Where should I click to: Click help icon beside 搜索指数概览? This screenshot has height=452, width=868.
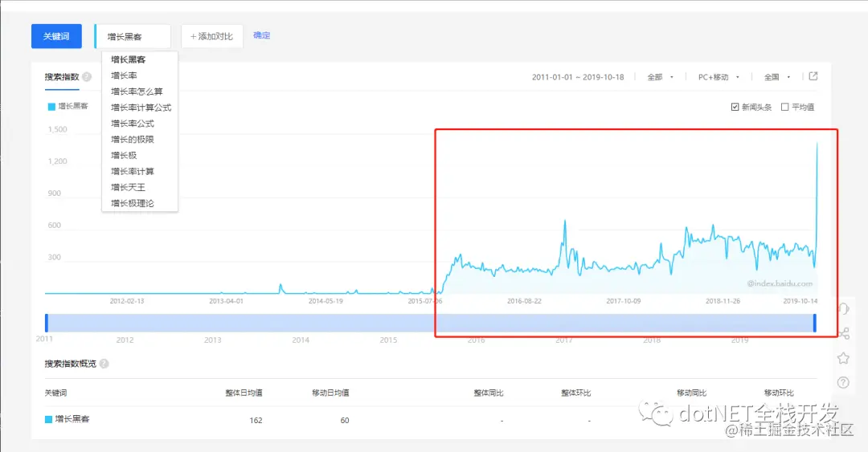click(x=104, y=364)
